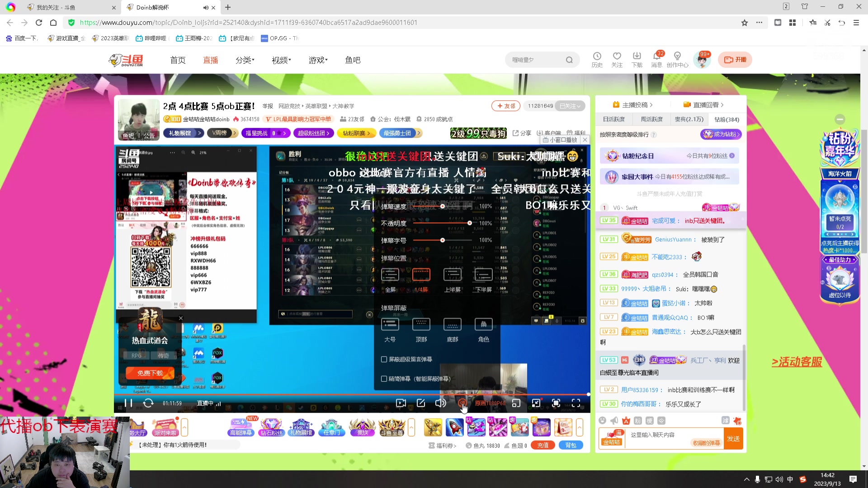The width and height of the screenshot is (868, 488).
Task: Open 下载 download icon in header
Action: tap(637, 60)
